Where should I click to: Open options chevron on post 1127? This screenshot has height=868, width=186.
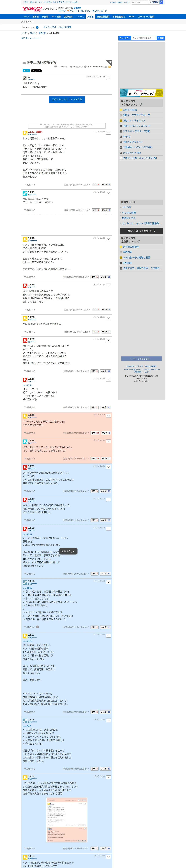coord(108,340)
